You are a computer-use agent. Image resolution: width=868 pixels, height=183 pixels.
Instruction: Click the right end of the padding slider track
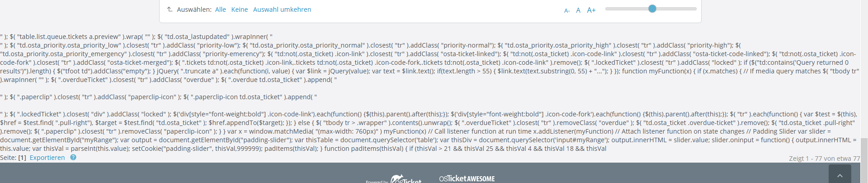695,9
